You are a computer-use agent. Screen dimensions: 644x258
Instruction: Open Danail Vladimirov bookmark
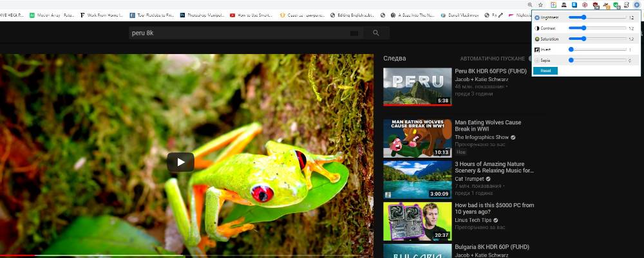click(460, 15)
